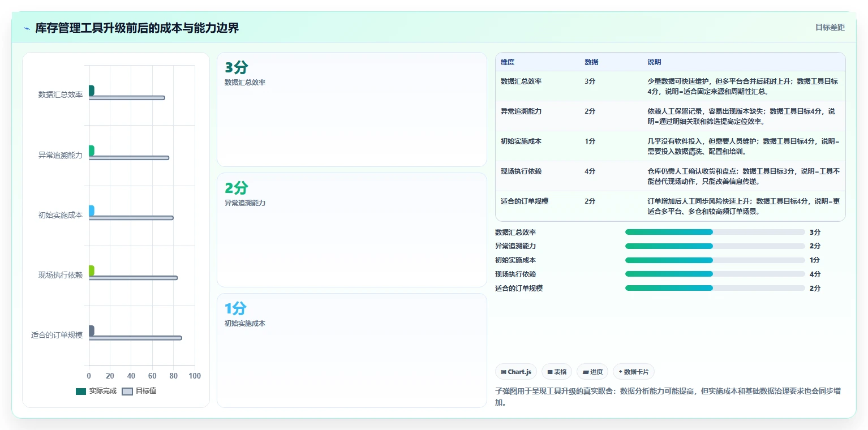Click description starting 仓库仍需人工确认收货
Viewport: 868px width, 430px height.
coord(743,176)
